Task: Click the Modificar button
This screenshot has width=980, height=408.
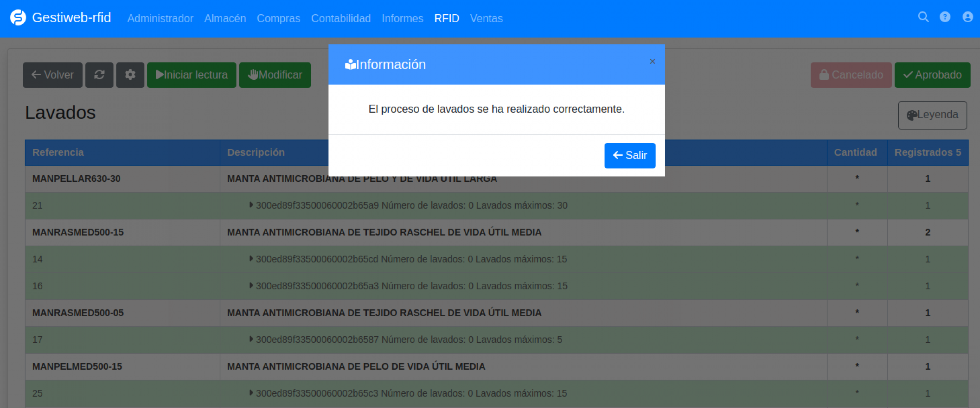Action: pos(274,75)
